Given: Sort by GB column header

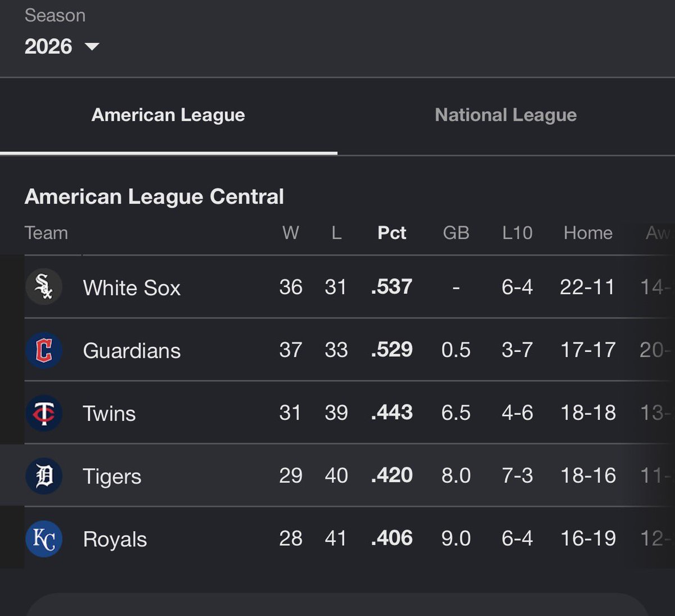Looking at the screenshot, I should pos(456,233).
